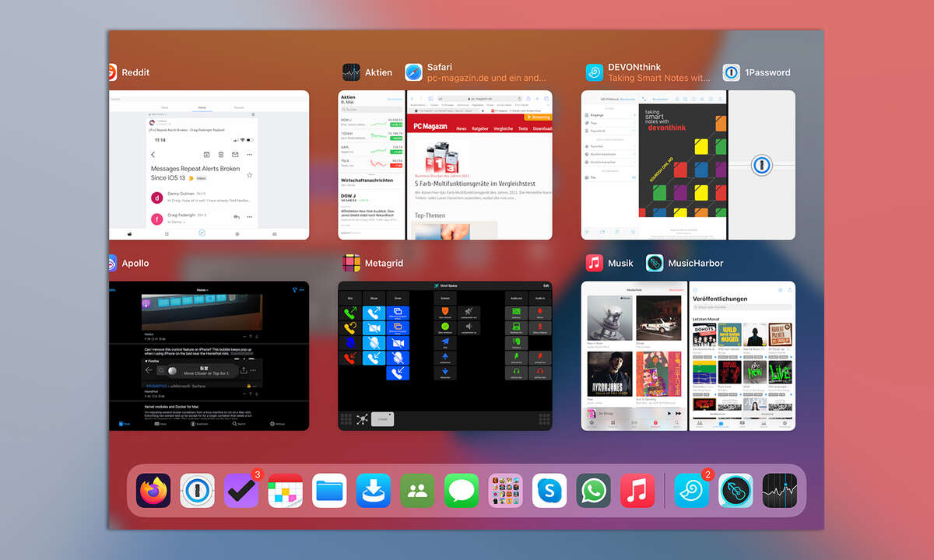Switch to MusicHarbor Veröffentlichungen window
The height and width of the screenshot is (560, 934).
[743, 355]
